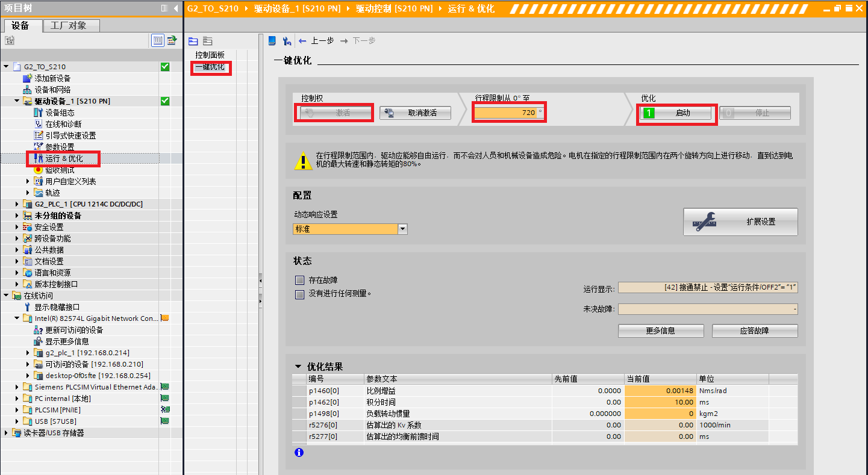Toggle the 没有进行任何测量 checkbox

(299, 294)
